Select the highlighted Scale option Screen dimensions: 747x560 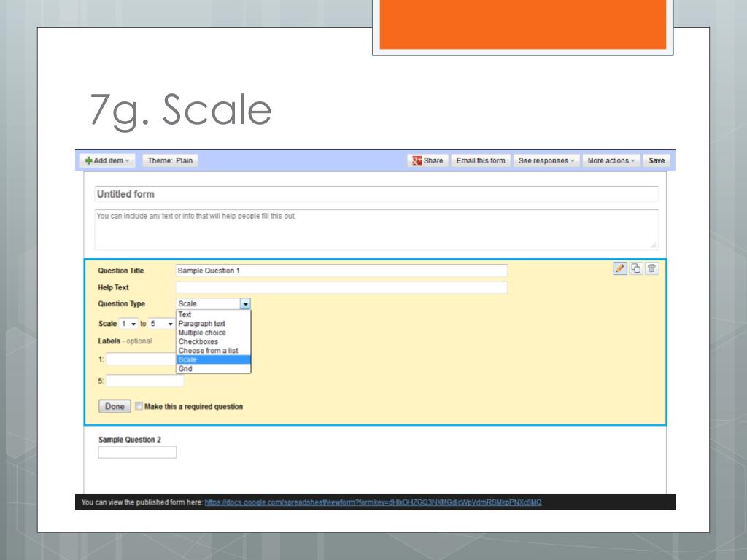tap(213, 360)
